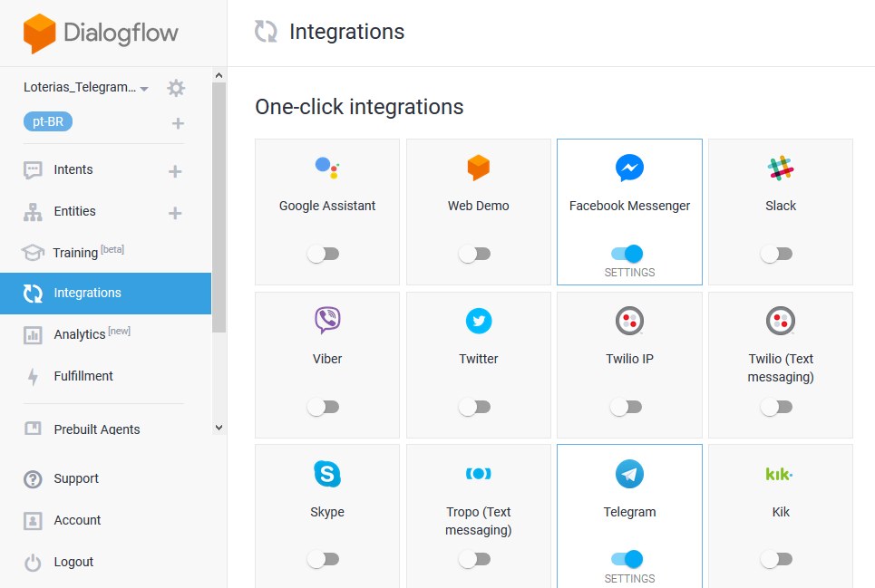Click the Skype integration icon

coord(327,474)
